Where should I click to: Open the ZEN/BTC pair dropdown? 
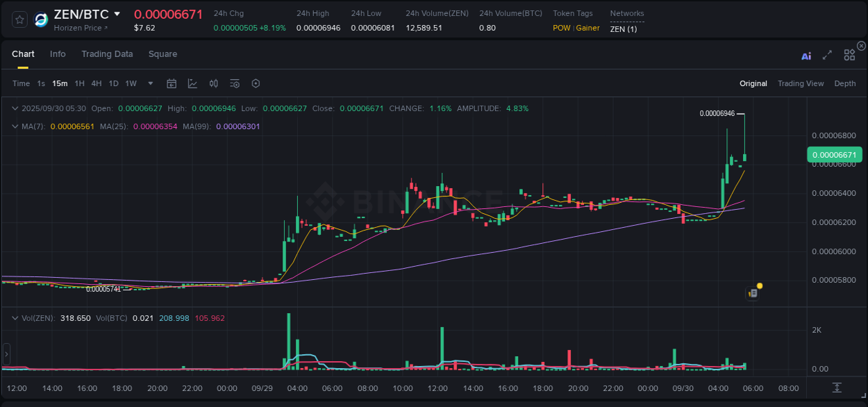tap(118, 13)
